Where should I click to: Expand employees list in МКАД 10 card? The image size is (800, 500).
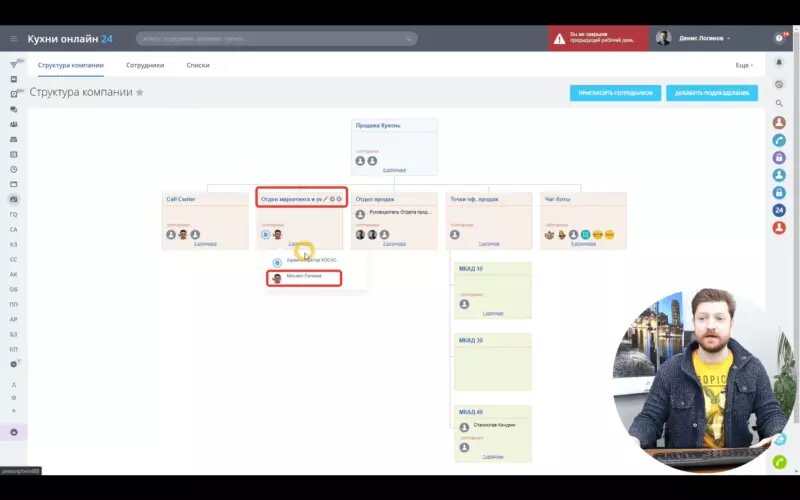[x=493, y=313]
